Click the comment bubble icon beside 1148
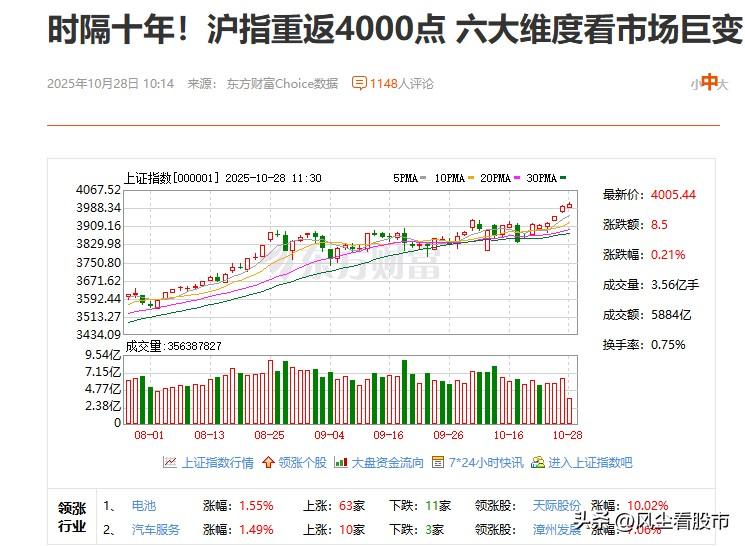Viewport: 745px width, 546px height. pos(359,84)
